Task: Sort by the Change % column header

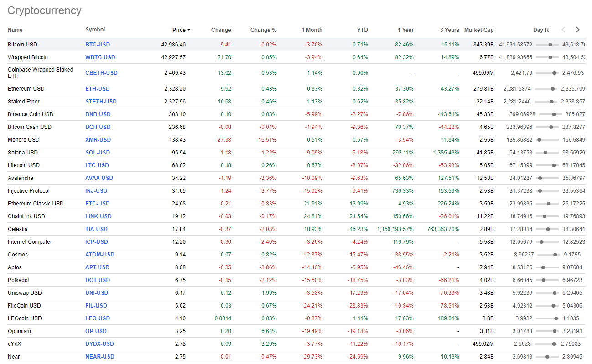Action: pyautogui.click(x=264, y=30)
